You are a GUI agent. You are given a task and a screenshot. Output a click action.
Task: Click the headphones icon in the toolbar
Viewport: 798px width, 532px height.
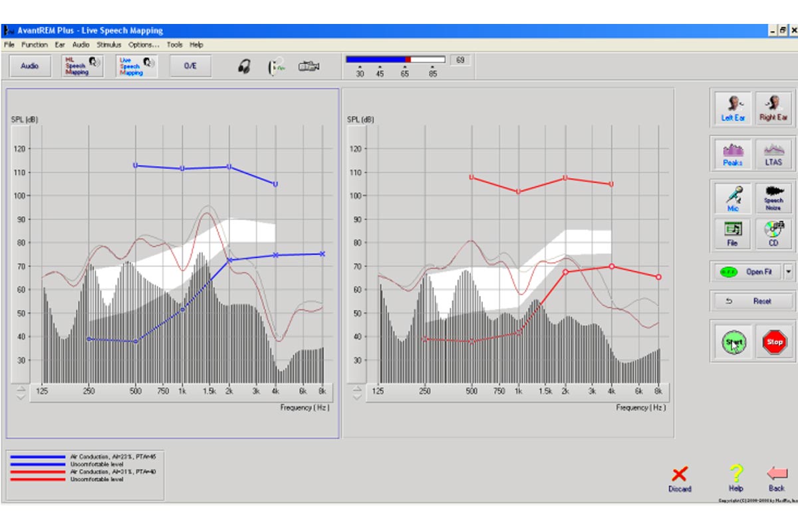coord(245,66)
